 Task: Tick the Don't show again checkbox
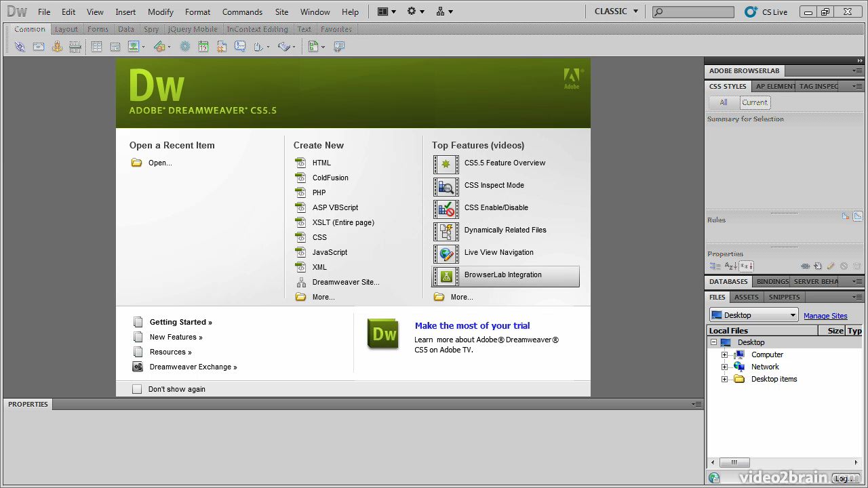[x=137, y=388]
